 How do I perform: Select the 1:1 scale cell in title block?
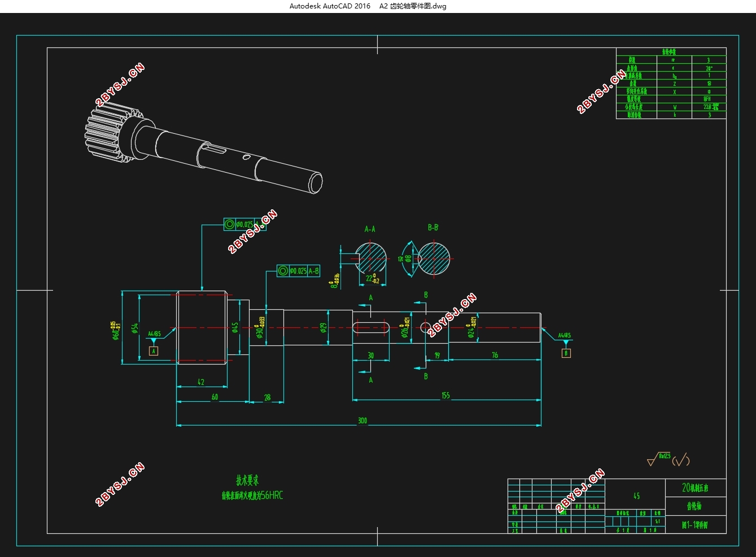(x=657, y=521)
